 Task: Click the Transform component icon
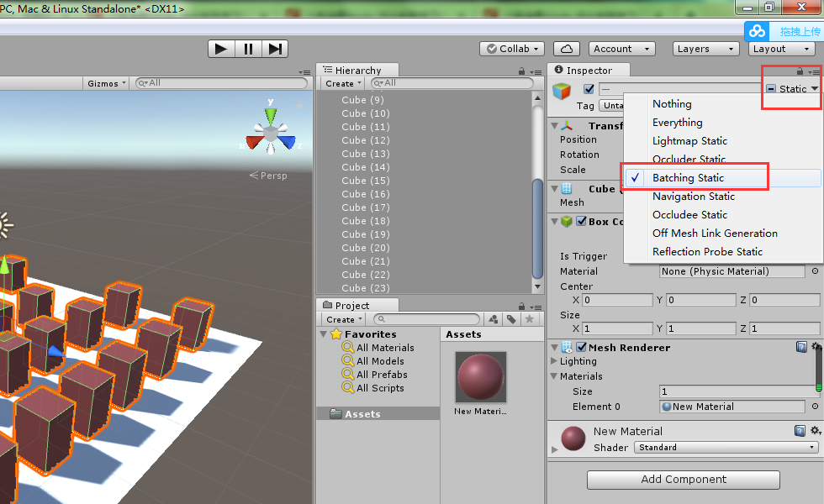click(x=567, y=126)
